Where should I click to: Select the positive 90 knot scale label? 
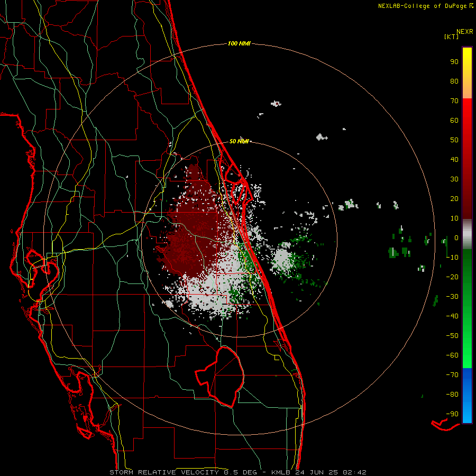coord(454,62)
